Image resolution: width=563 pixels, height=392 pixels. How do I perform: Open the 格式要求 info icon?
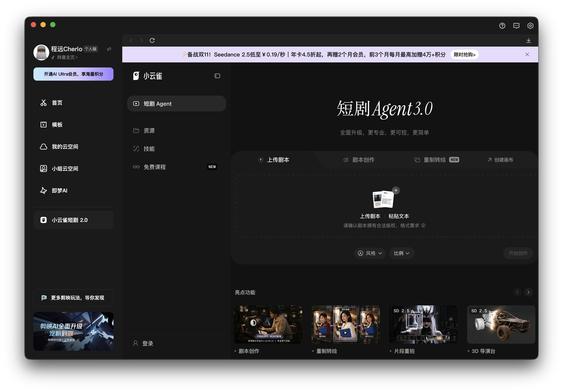tap(423, 225)
